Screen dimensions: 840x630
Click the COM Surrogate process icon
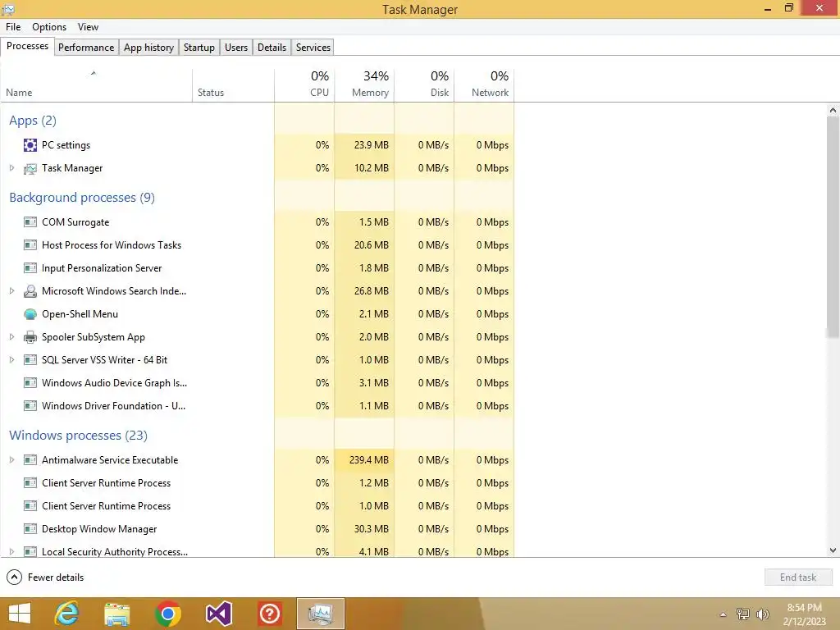30,221
